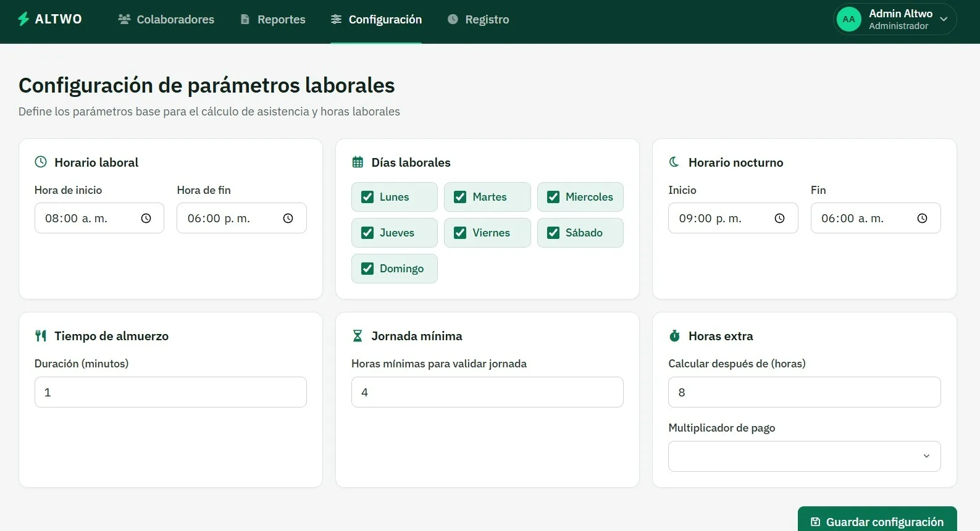This screenshot has height=531, width=980.
Task: Click the Días laborales calendar icon
Action: 358,162
